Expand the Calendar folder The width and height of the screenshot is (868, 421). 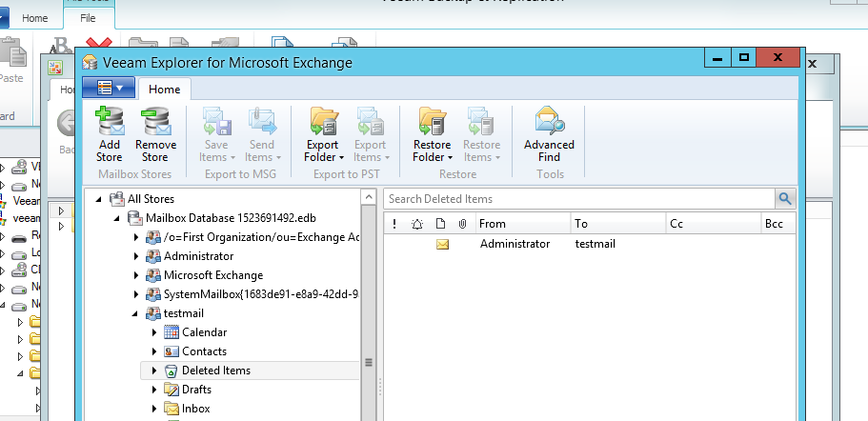pyautogui.click(x=154, y=332)
